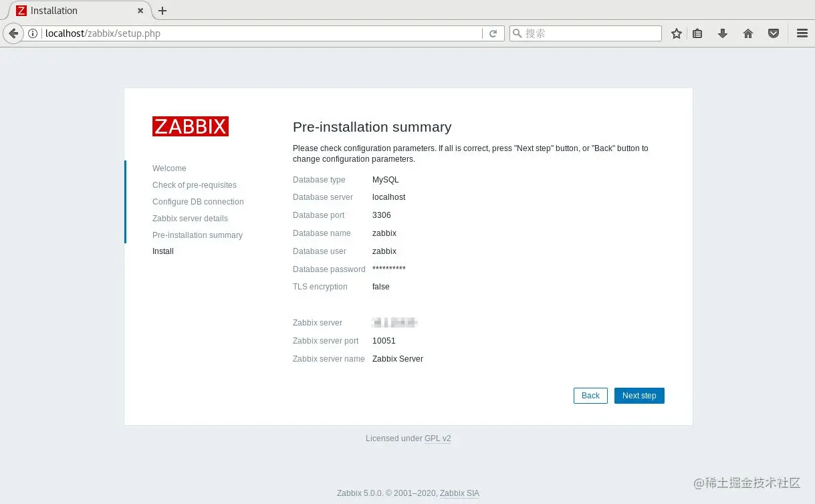Select Check of pre-requisites step
Viewport: 815px width, 504px height.
[195, 185]
